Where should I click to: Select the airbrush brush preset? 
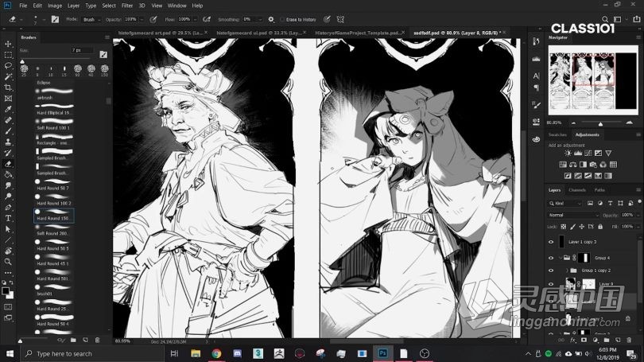pos(54,94)
